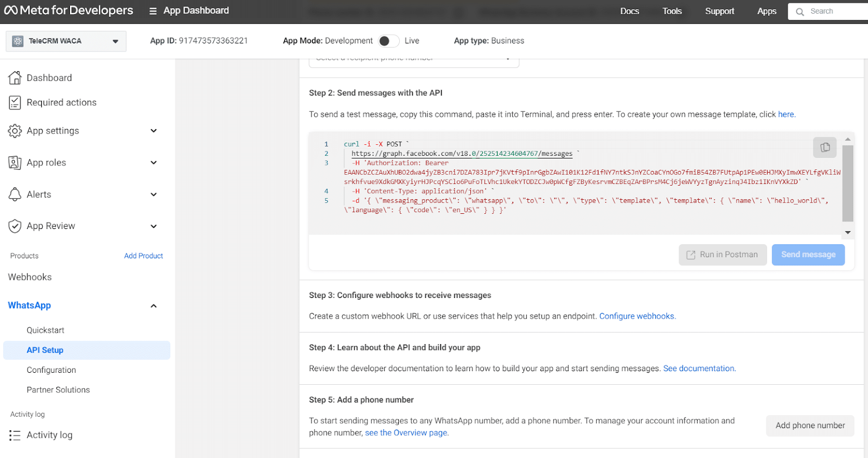Click the code box scroll down arrow
This screenshot has height=458, width=868.
pos(847,233)
